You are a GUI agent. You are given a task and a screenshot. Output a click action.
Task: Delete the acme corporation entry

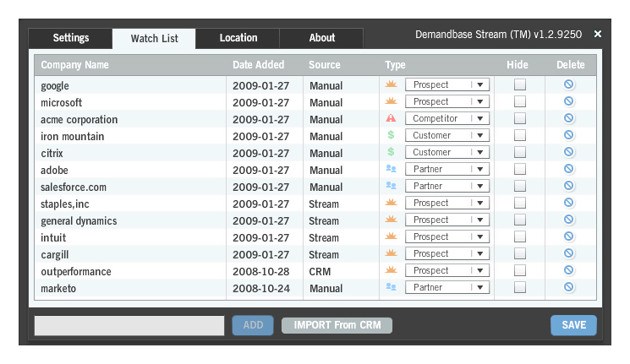pos(568,118)
